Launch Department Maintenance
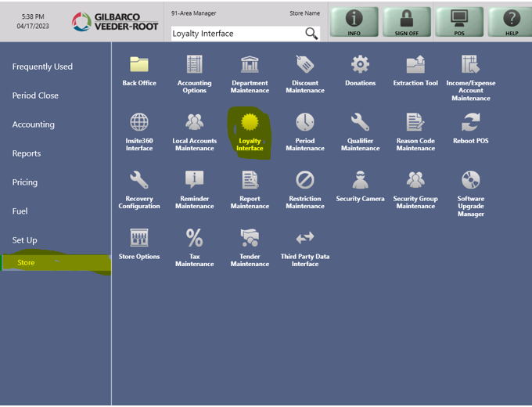Viewport: 532px width, 407px height. [250, 66]
